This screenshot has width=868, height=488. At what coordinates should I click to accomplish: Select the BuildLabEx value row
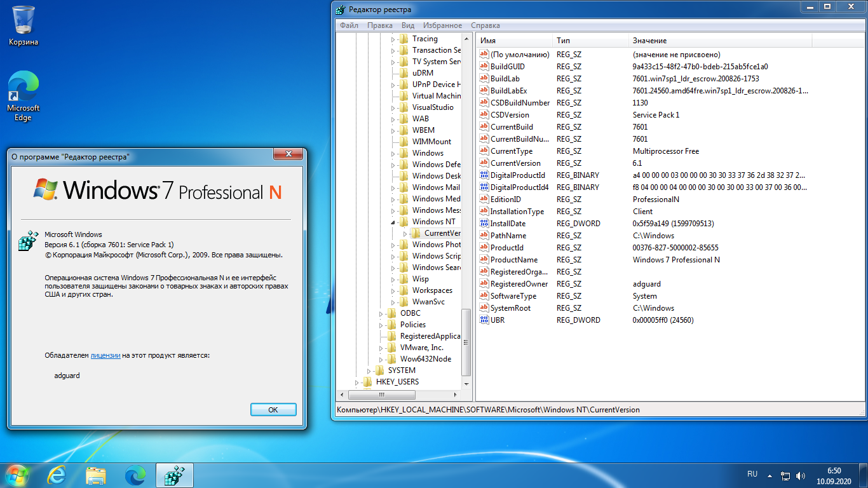coord(669,91)
